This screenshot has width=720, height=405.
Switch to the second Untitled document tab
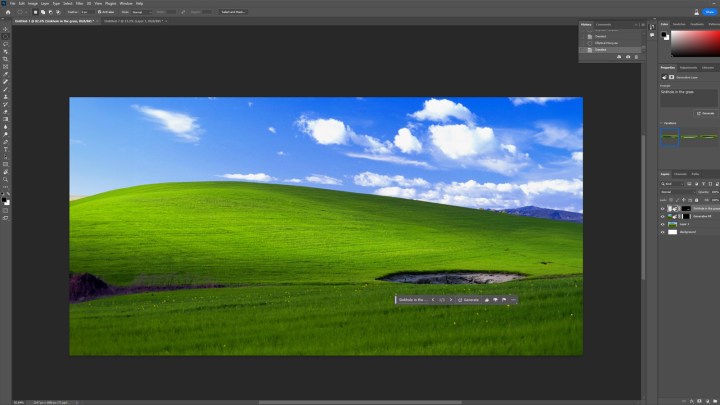133,21
